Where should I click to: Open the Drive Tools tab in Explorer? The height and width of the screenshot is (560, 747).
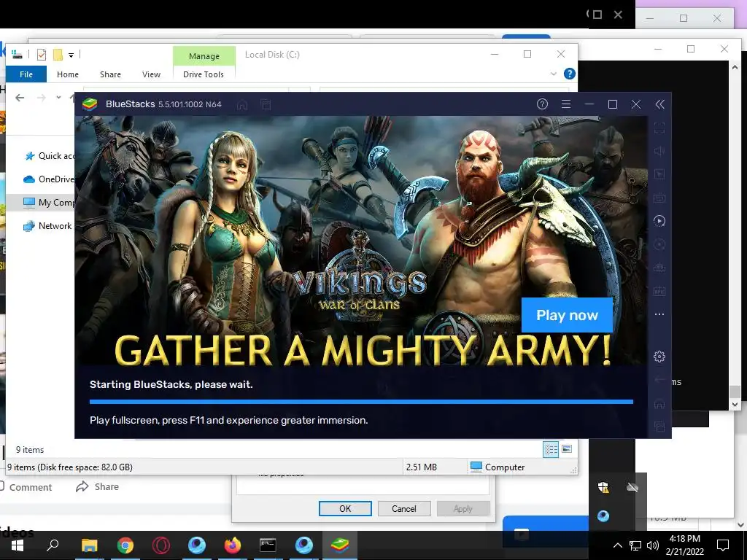click(204, 74)
